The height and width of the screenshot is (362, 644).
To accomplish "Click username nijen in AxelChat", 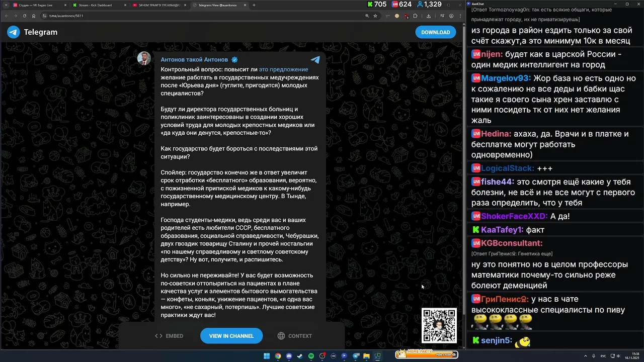I will (x=491, y=54).
